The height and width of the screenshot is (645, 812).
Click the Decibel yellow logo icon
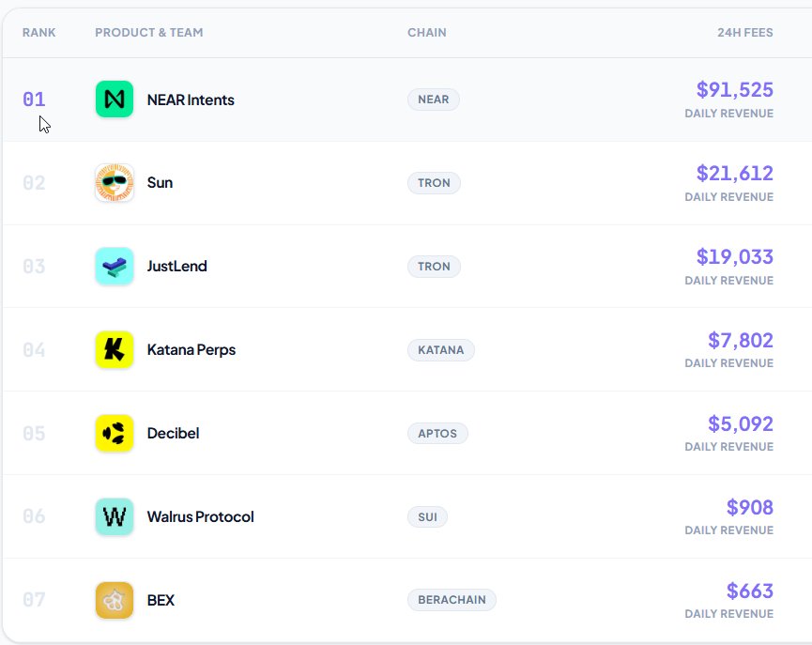115,434
